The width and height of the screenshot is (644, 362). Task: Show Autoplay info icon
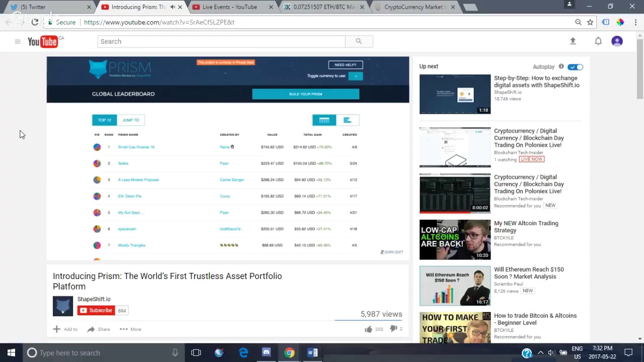(561, 66)
